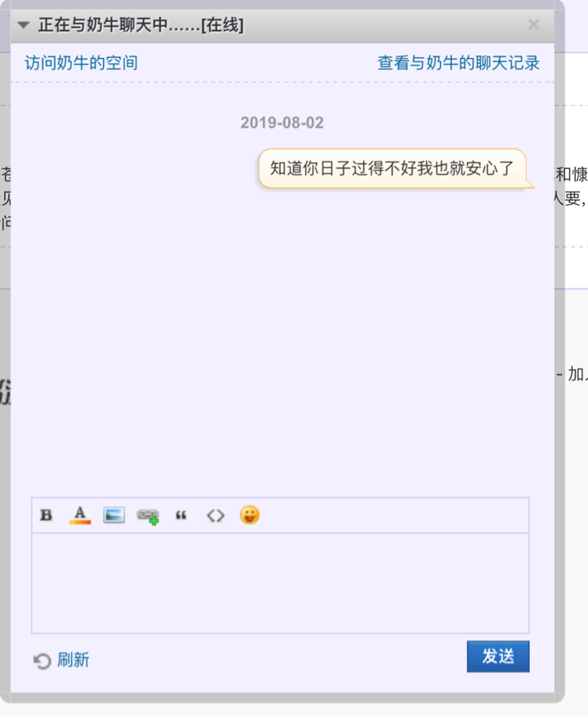Open the 访问奶牛的空间 link
This screenshot has height=716, width=588.
81,63
